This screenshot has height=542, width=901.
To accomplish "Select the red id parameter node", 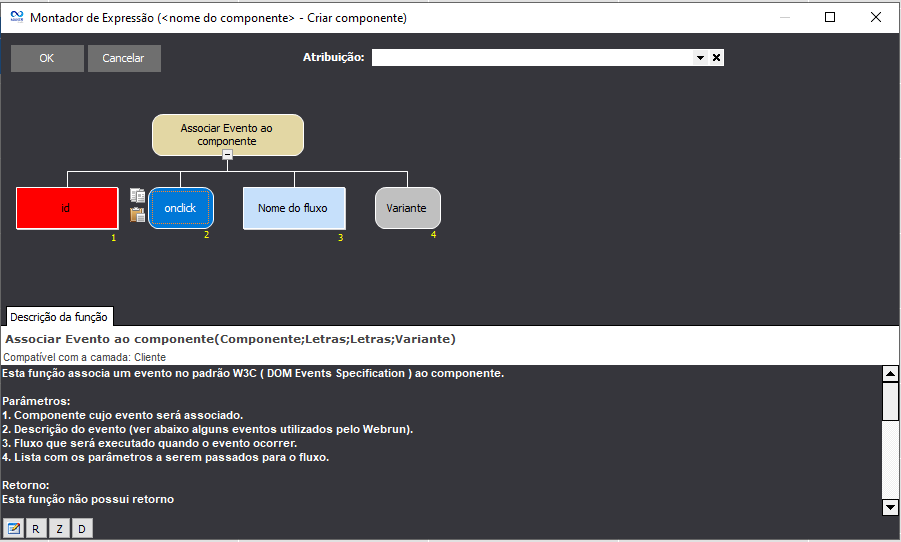I will point(66,208).
